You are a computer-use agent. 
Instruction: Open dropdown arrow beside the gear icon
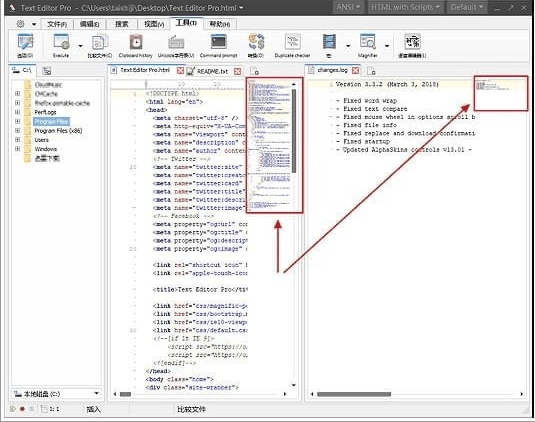click(34, 24)
